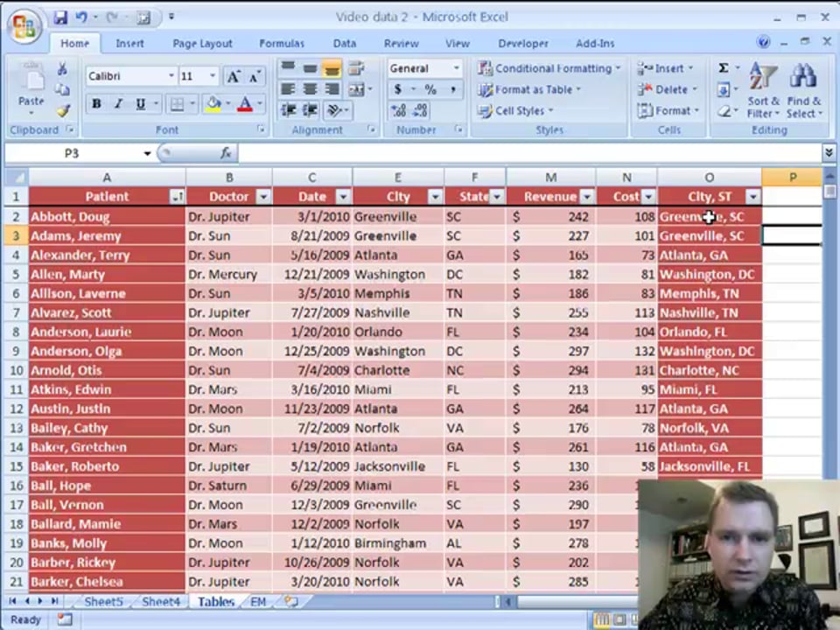The image size is (840, 630).
Task: Click the AutoSum sigma icon
Action: pyautogui.click(x=724, y=68)
